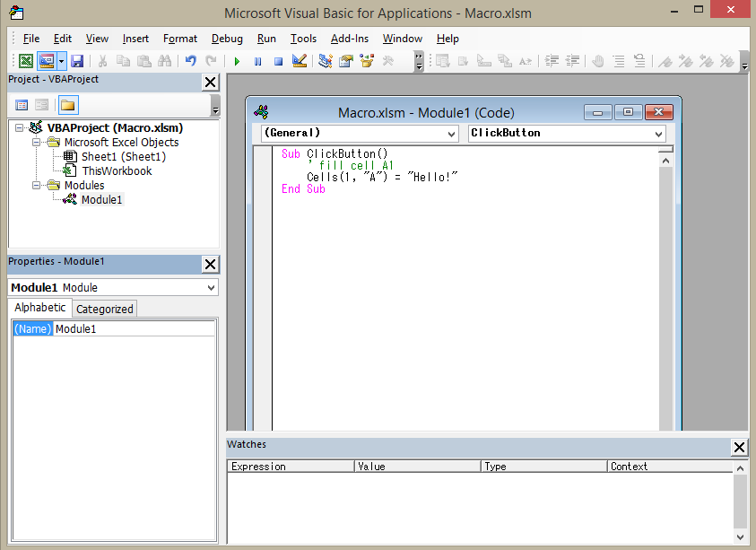Click the Module1 name property field
Screen dimensions: 756x550
click(x=134, y=329)
